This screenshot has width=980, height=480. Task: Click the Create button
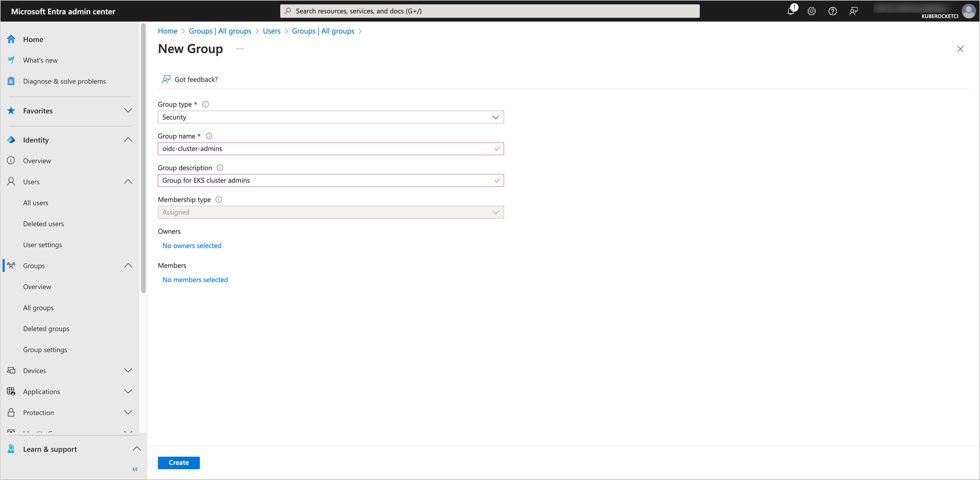pos(178,463)
